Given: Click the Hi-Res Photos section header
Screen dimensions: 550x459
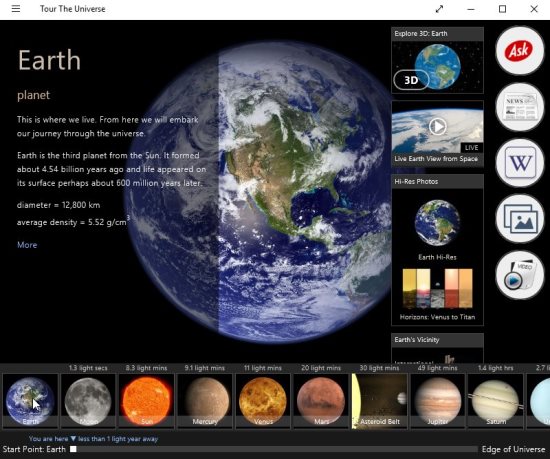Looking at the screenshot, I should pyautogui.click(x=437, y=182).
